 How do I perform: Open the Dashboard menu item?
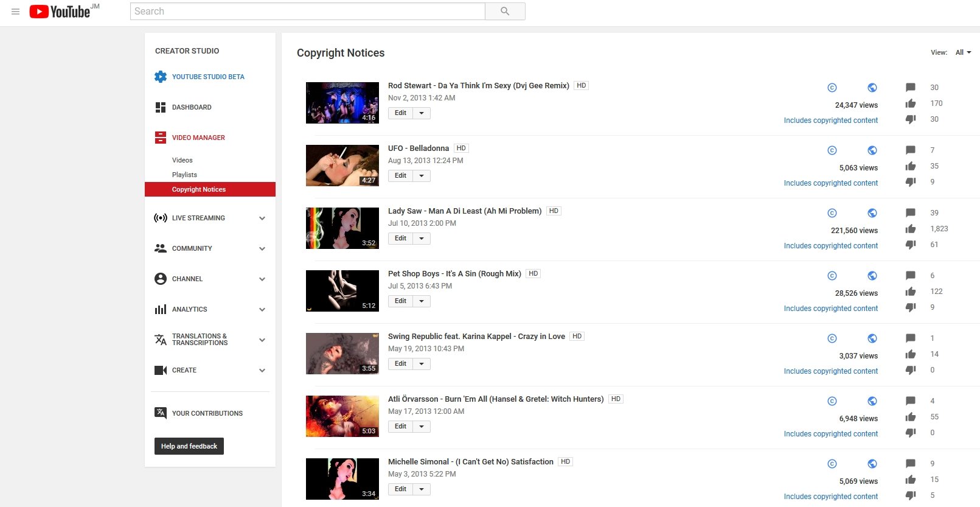point(192,107)
